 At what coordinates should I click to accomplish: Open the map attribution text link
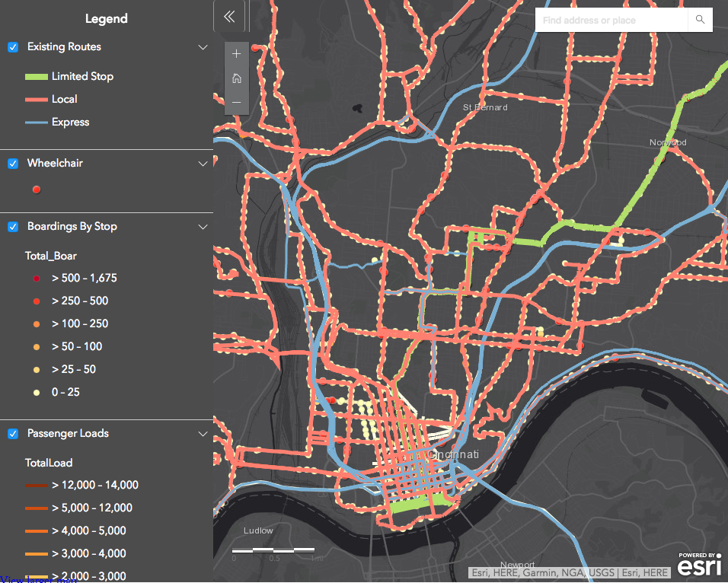(x=570, y=572)
